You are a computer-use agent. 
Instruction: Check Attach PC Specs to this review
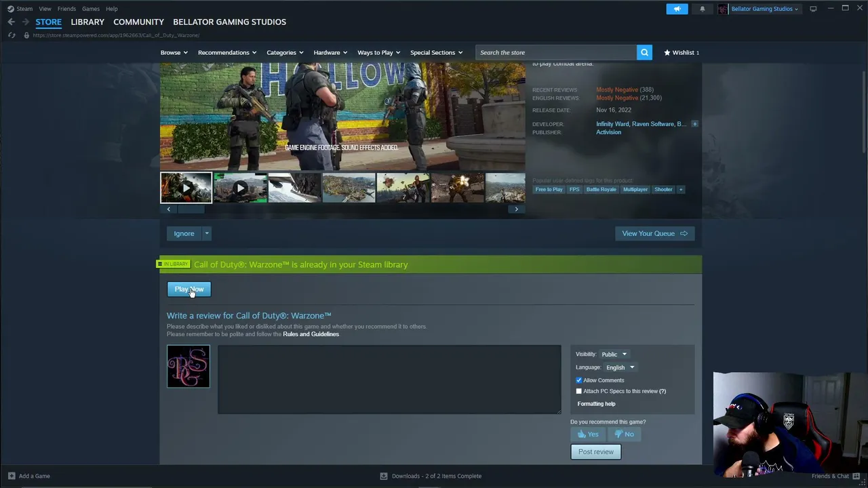click(x=579, y=391)
